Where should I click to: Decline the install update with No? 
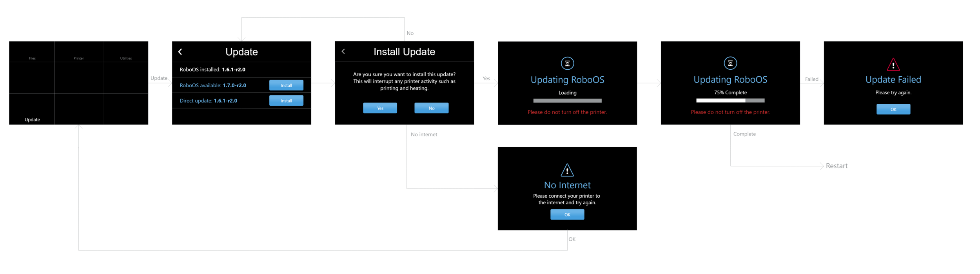click(x=431, y=108)
